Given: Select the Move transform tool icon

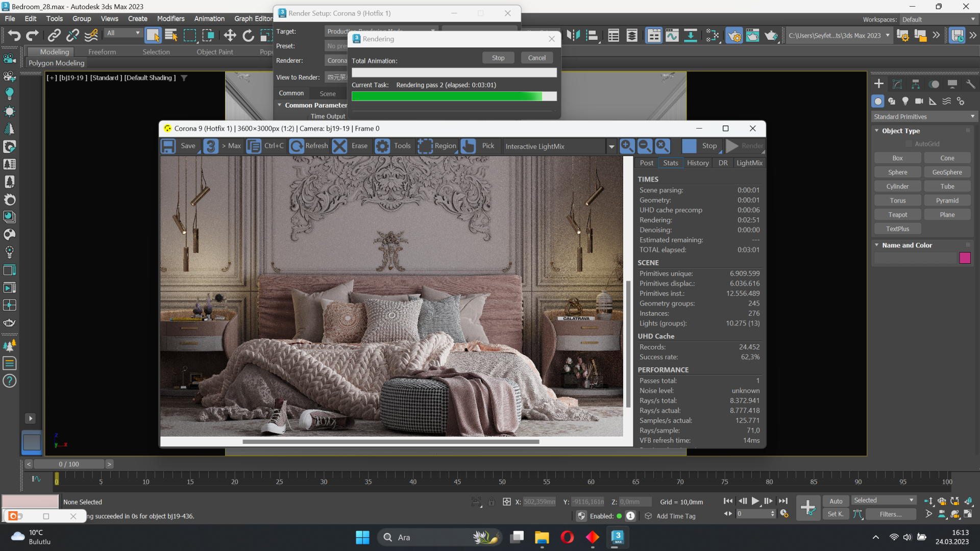Looking at the screenshot, I should (x=230, y=35).
